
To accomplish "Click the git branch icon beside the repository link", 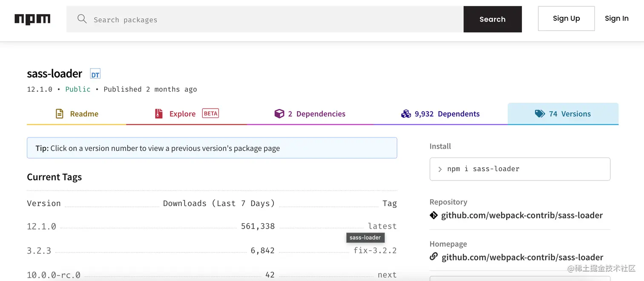I will [434, 215].
